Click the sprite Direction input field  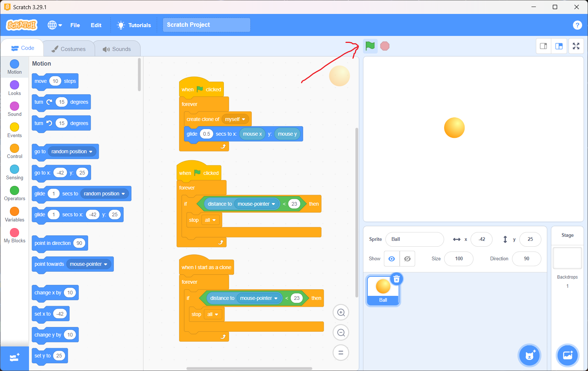pos(526,259)
